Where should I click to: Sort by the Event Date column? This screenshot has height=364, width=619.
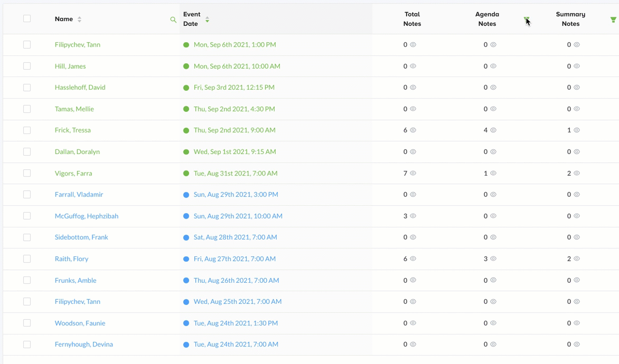207,20
